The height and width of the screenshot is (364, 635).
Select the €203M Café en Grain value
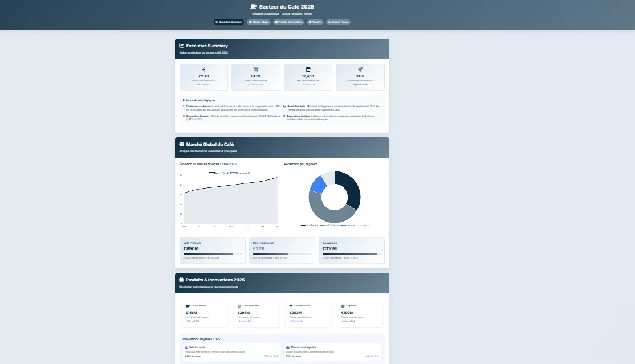pyautogui.click(x=295, y=313)
